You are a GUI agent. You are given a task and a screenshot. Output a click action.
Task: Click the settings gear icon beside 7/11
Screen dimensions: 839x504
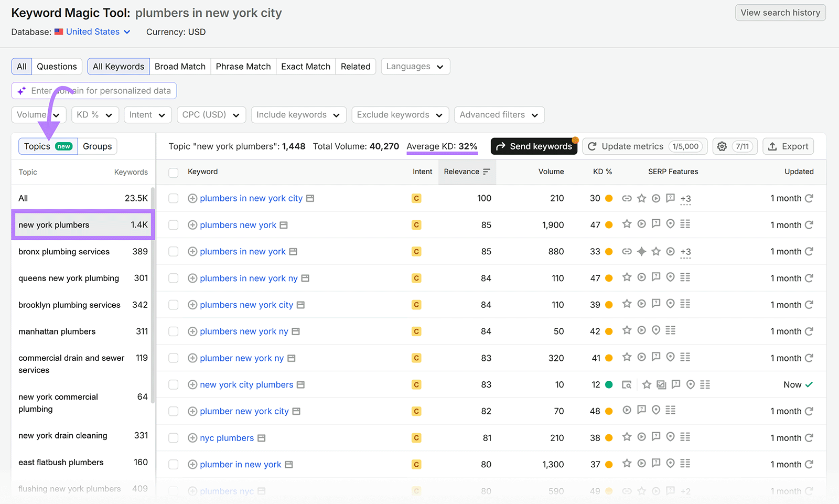tap(722, 146)
